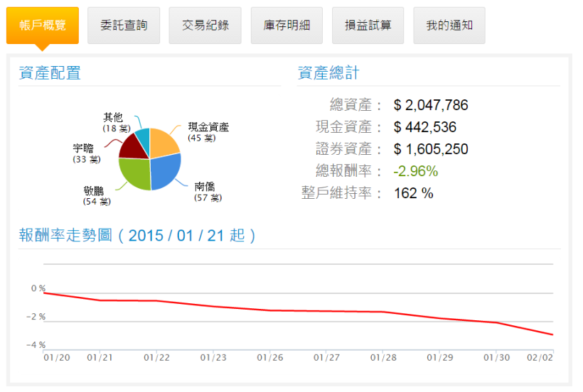
Task: Click the 現金資產 (45 萬) pie label
Action: 208,132
